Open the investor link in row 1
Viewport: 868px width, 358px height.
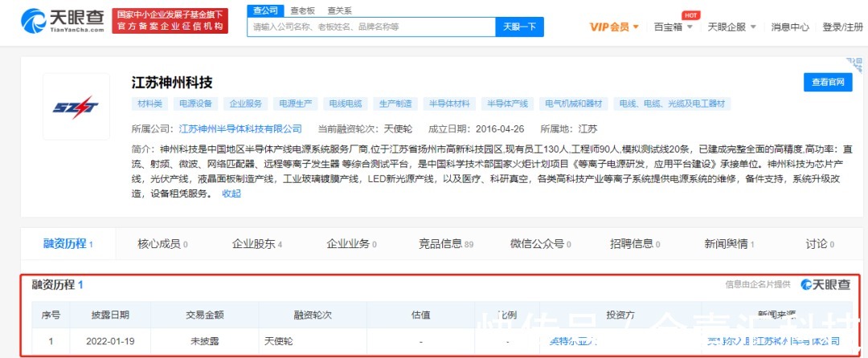[x=572, y=341]
